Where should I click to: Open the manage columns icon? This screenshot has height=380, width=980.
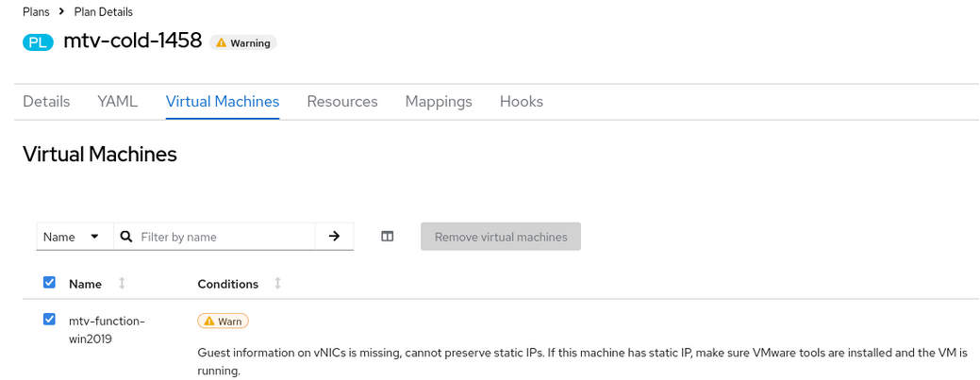pyautogui.click(x=387, y=237)
